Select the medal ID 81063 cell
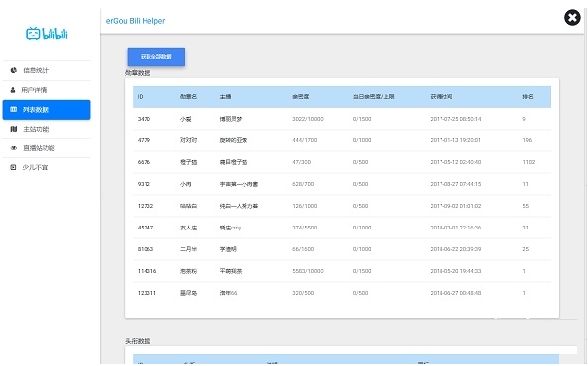Image resolution: width=588 pixels, height=366 pixels. 146,249
